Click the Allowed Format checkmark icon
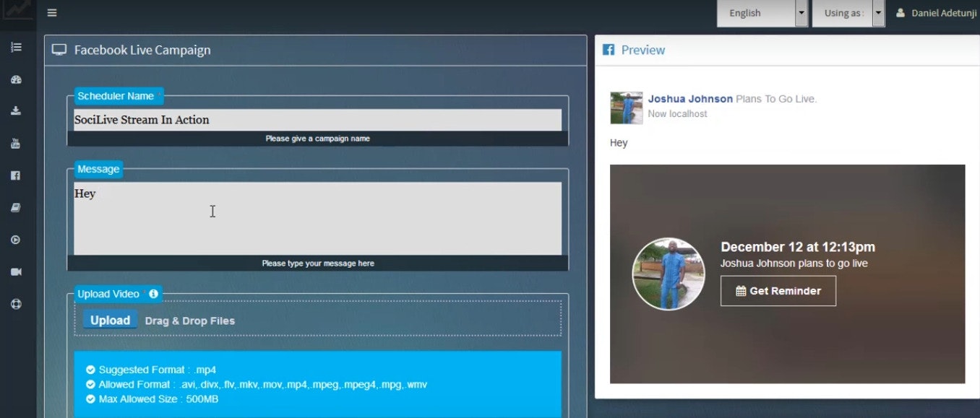 (90, 384)
